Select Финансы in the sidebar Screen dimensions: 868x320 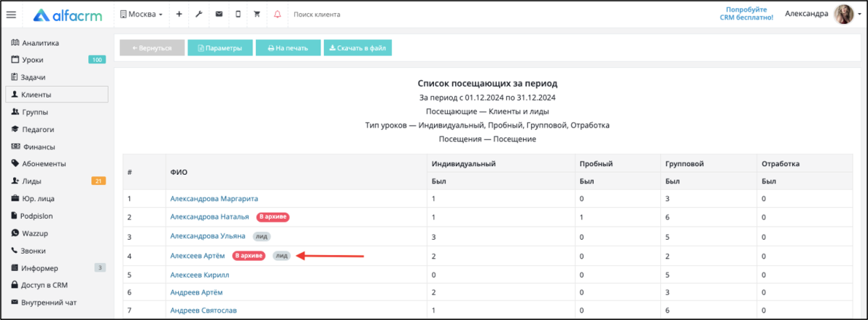pyautogui.click(x=38, y=147)
